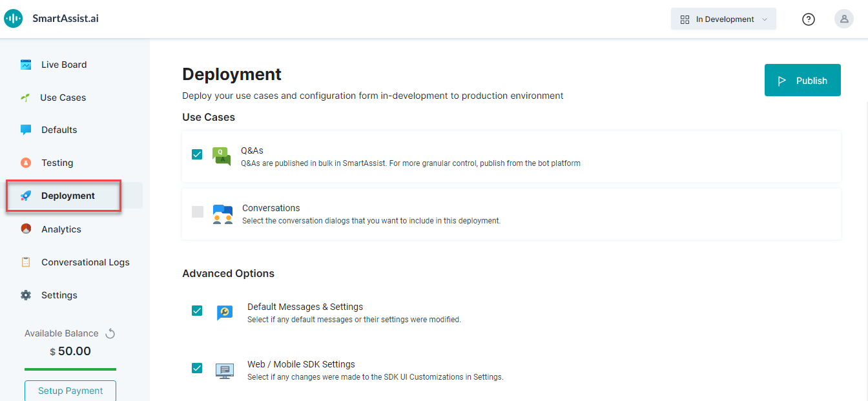The width and height of the screenshot is (868, 401).
Task: Click the green available balance bar
Action: (70, 369)
